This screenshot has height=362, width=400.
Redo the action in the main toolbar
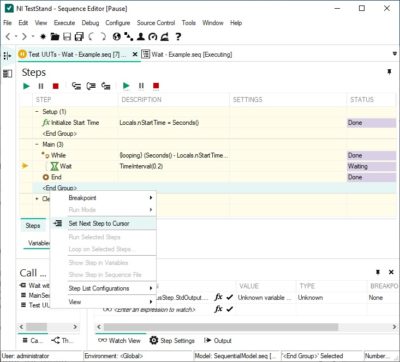(x=103, y=37)
